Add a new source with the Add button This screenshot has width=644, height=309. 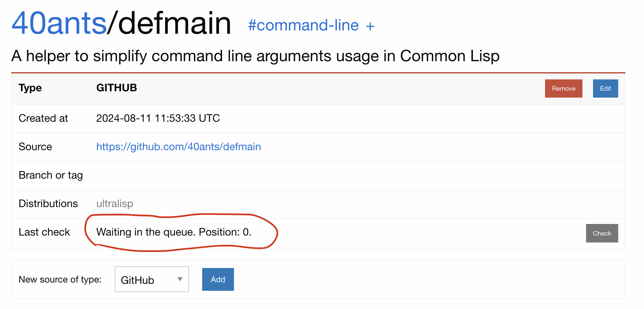click(x=218, y=279)
